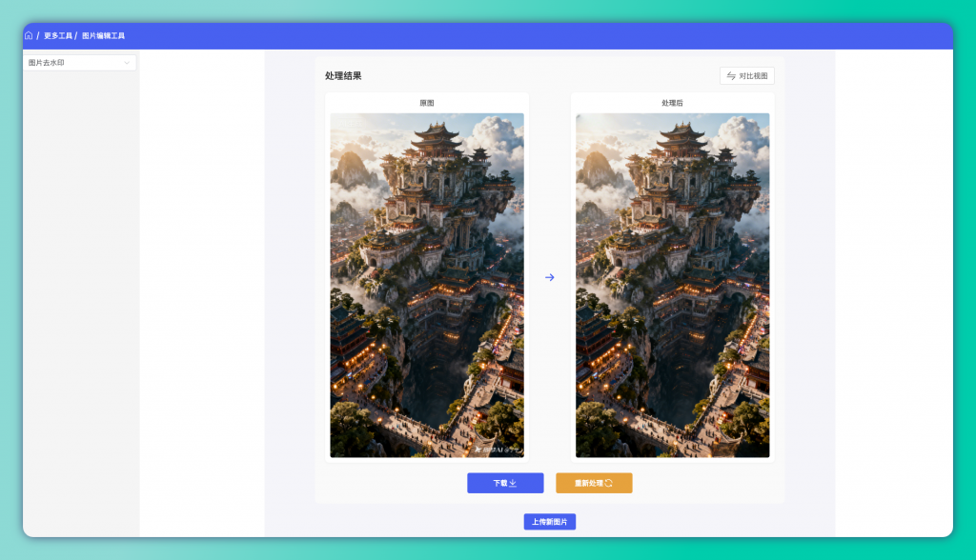Click the blue arrow between the images
The height and width of the screenshot is (560, 976).
pyautogui.click(x=550, y=277)
